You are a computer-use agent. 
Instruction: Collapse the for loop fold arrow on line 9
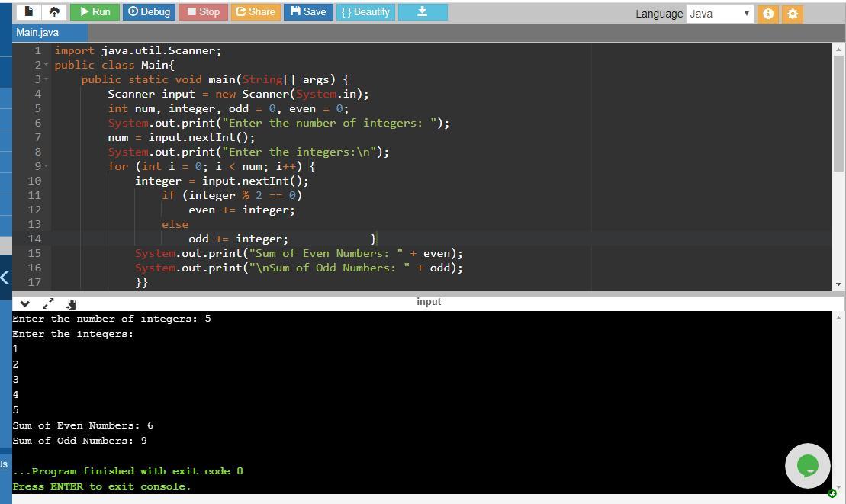tap(47, 167)
